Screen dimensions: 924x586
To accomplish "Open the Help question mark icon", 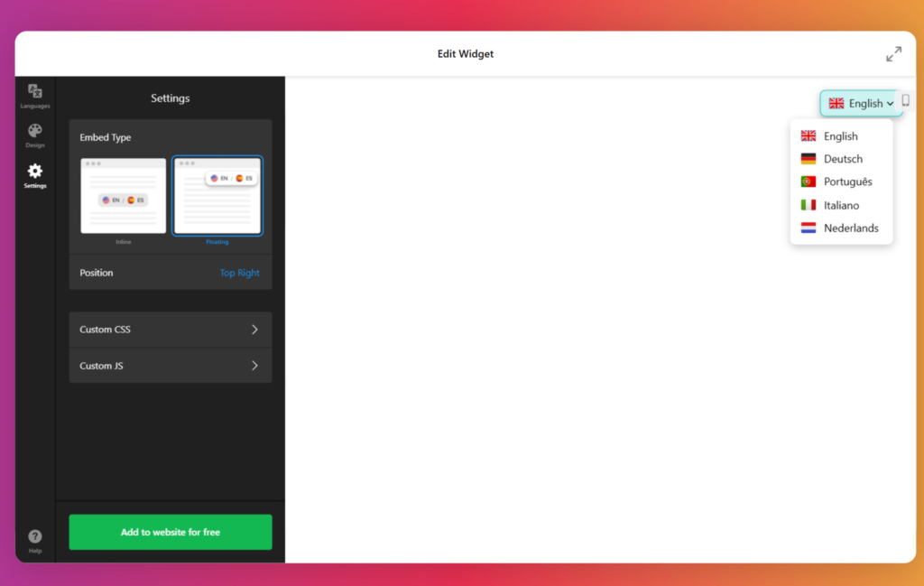I will point(35,538).
